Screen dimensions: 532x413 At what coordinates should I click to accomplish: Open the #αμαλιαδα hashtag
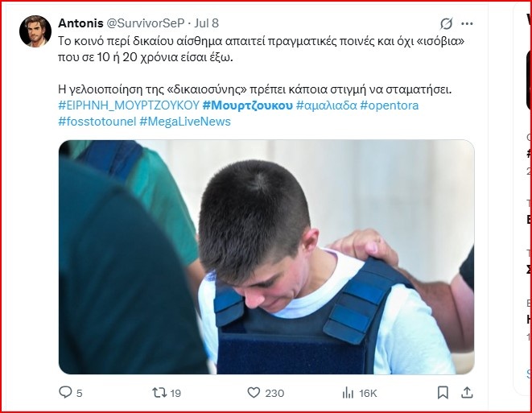point(327,105)
